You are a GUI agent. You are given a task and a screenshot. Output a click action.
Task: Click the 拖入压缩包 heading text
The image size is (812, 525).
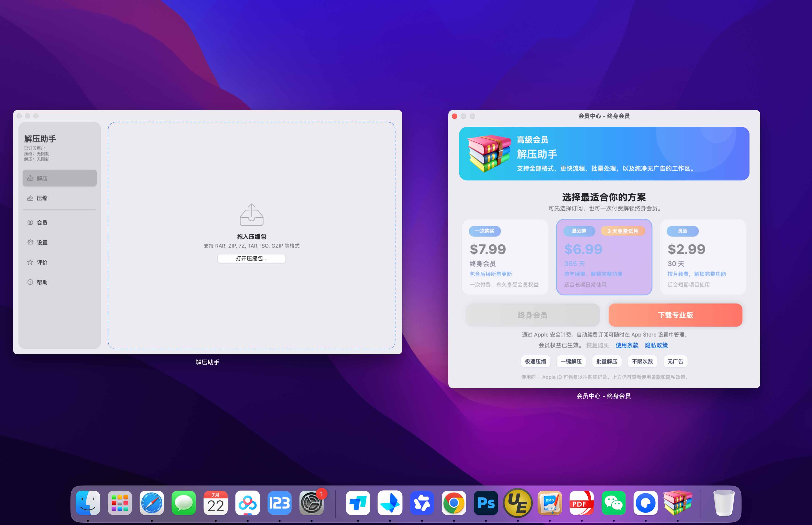point(251,237)
